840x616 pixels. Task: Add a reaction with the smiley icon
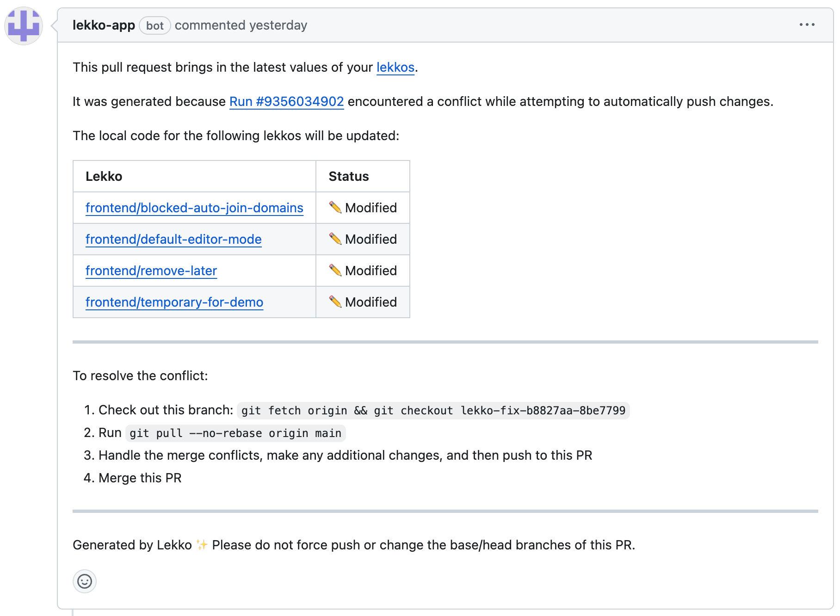85,581
